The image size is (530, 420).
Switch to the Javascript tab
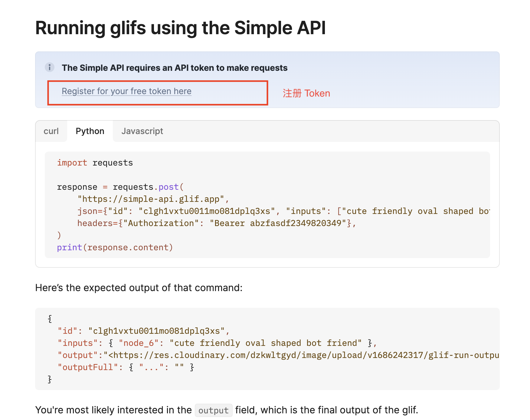tap(142, 131)
